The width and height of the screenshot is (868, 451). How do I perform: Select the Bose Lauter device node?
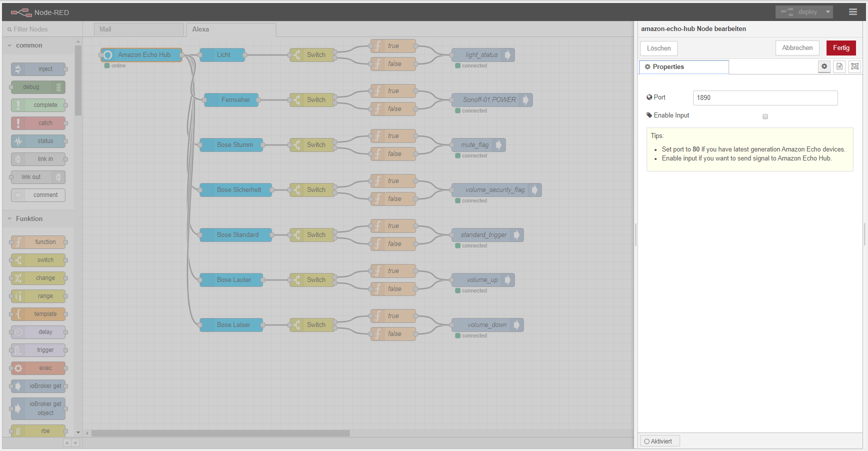coord(231,280)
